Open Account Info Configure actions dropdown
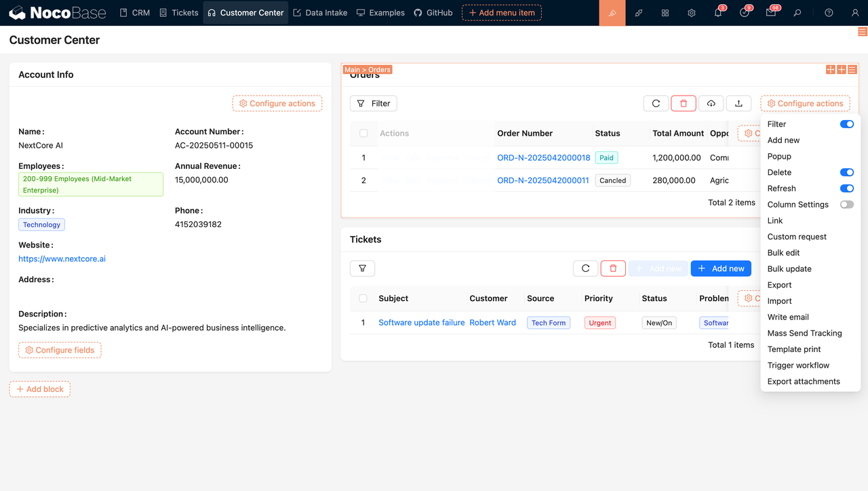 click(277, 103)
